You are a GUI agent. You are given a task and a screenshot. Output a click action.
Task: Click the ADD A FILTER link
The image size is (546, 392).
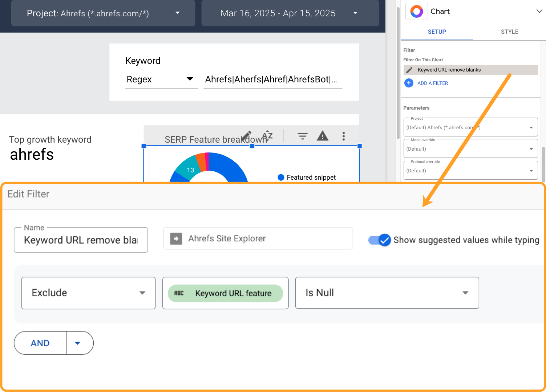pyautogui.click(x=433, y=83)
